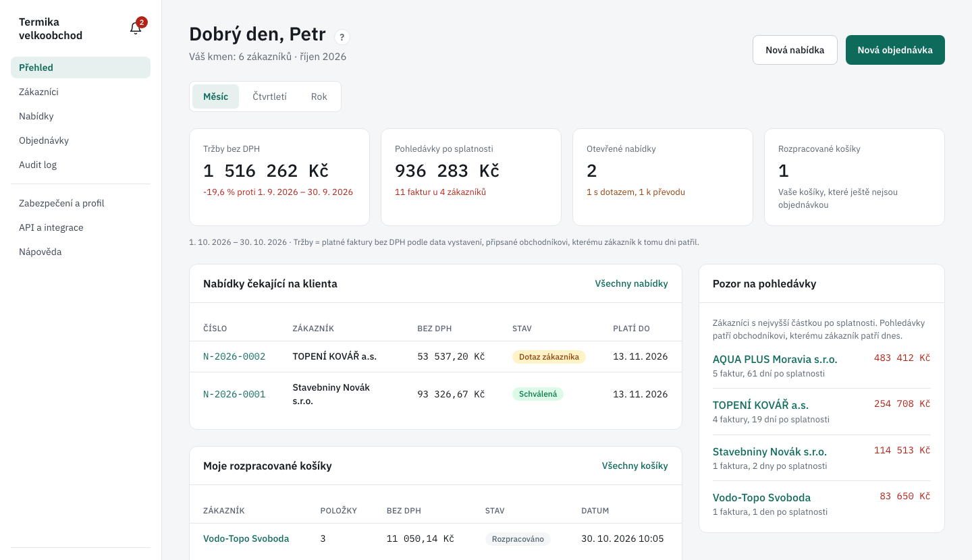
Task: Open offer N-2026-0002
Action: (x=234, y=356)
